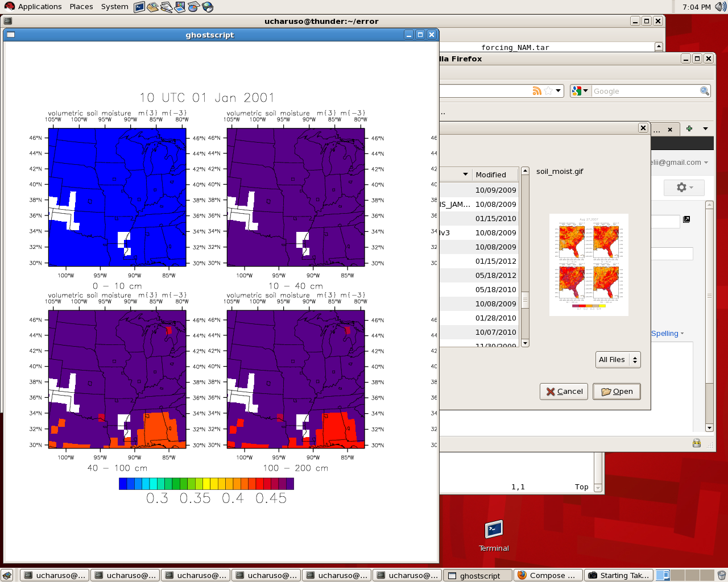728x582 pixels.
Task: Click show desktop icon in bottom-left corner
Action: 7,575
